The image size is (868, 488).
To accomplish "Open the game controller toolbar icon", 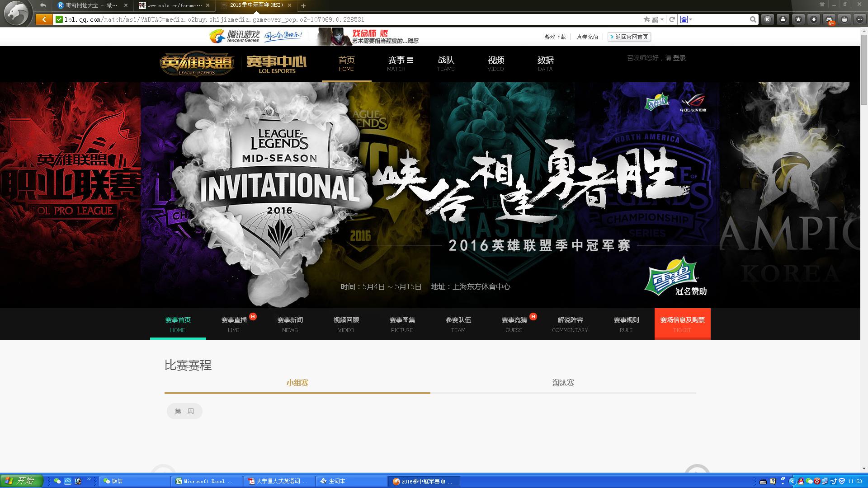I will coord(829,19).
